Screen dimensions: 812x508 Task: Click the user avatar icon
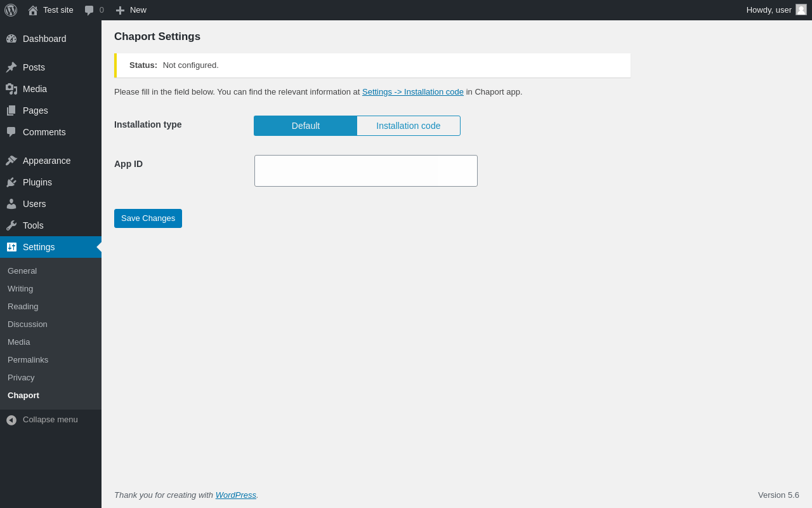(801, 10)
